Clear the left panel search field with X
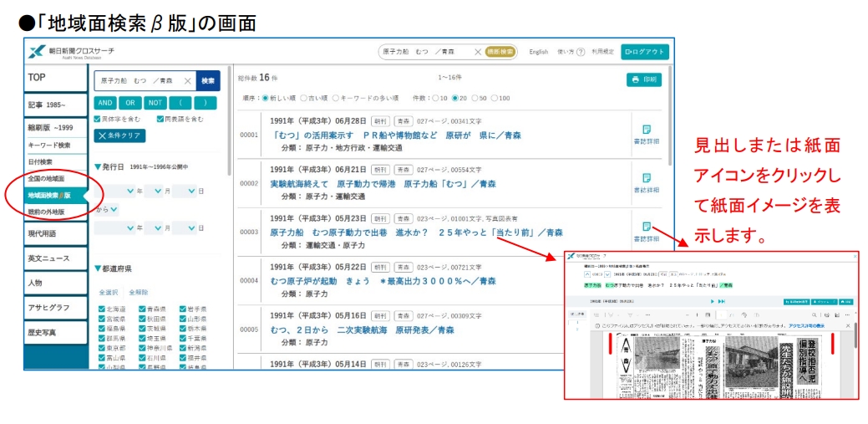This screenshot has height=424, width=868. (187, 81)
